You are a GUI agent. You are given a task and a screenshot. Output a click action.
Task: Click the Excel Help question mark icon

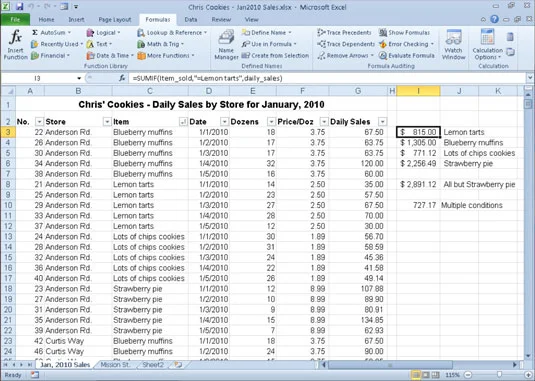(x=494, y=19)
